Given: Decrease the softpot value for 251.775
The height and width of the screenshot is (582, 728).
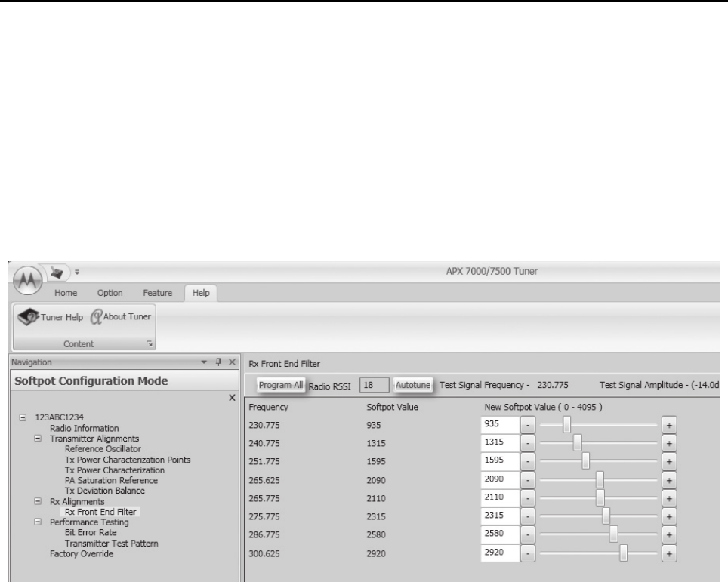Looking at the screenshot, I should [527, 461].
